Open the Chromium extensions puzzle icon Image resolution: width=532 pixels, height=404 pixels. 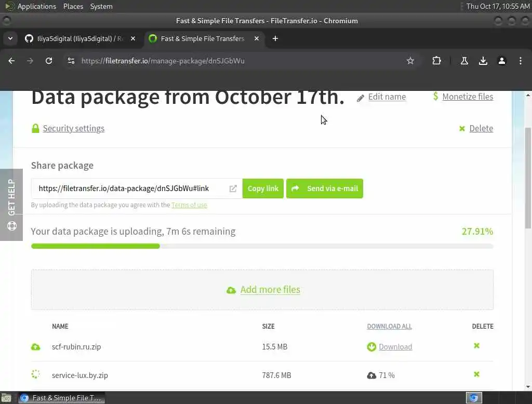[x=436, y=61]
